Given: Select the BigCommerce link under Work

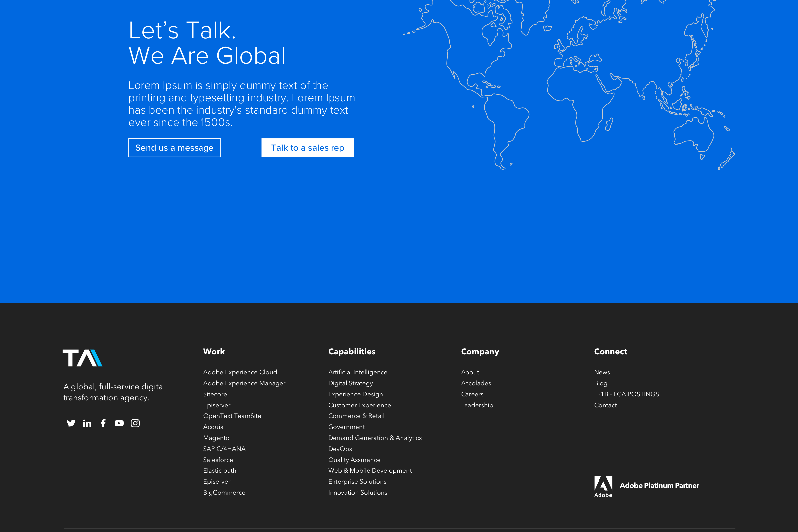Looking at the screenshot, I should click(224, 493).
